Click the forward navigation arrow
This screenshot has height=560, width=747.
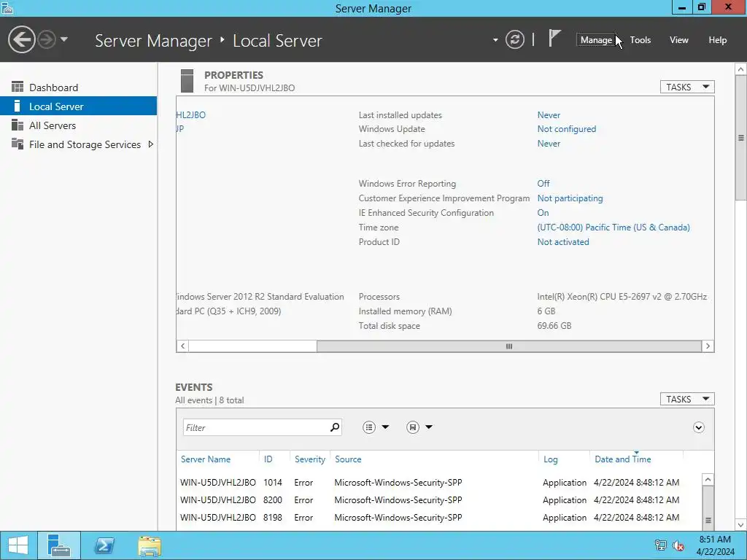(x=47, y=39)
